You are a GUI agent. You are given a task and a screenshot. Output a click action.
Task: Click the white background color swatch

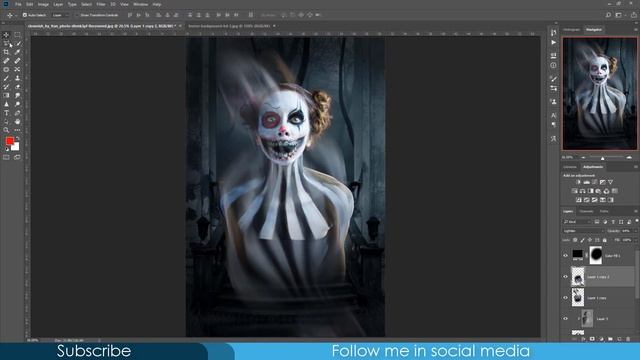[x=16, y=147]
